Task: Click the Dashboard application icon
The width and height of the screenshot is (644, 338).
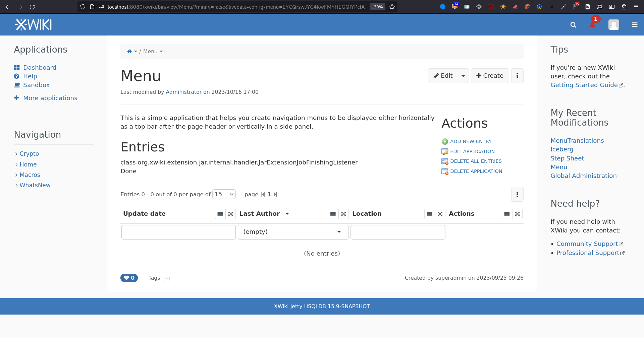Action: pos(17,67)
